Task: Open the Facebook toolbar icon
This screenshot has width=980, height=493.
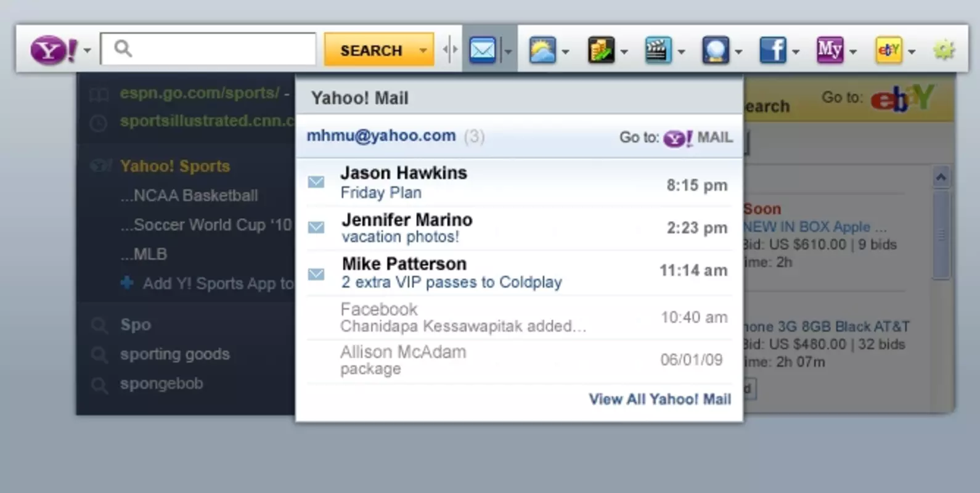Action: coord(772,50)
